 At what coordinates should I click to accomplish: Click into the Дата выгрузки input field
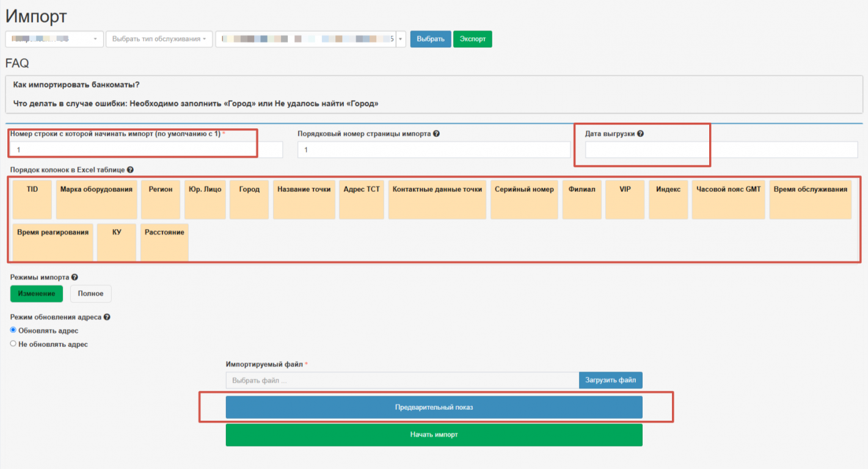[721, 150]
